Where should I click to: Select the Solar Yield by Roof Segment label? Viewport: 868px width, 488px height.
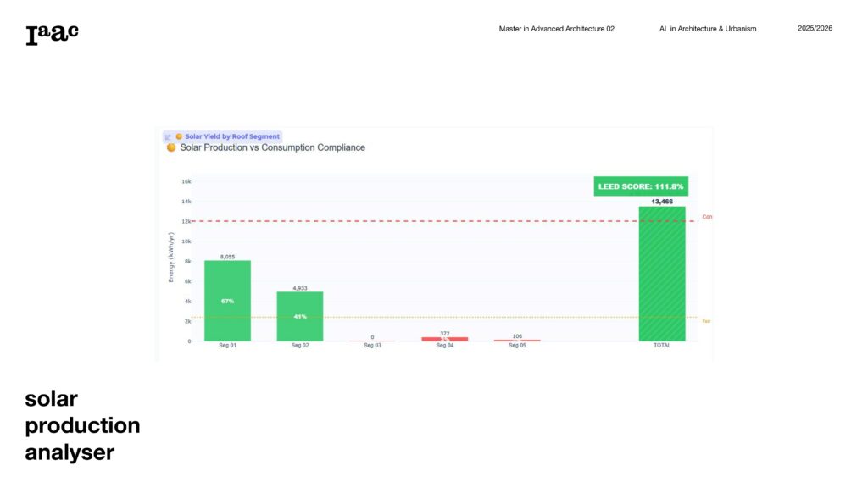point(232,136)
